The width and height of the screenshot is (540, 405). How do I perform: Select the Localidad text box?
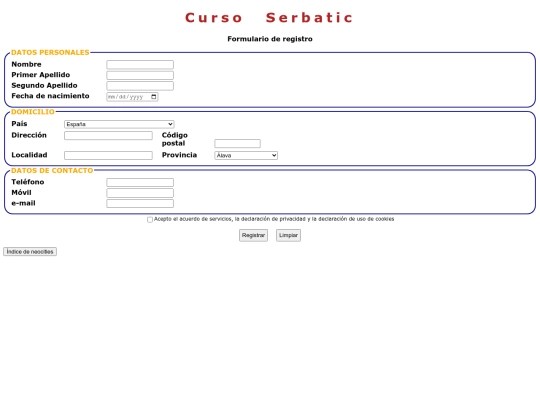click(x=108, y=155)
